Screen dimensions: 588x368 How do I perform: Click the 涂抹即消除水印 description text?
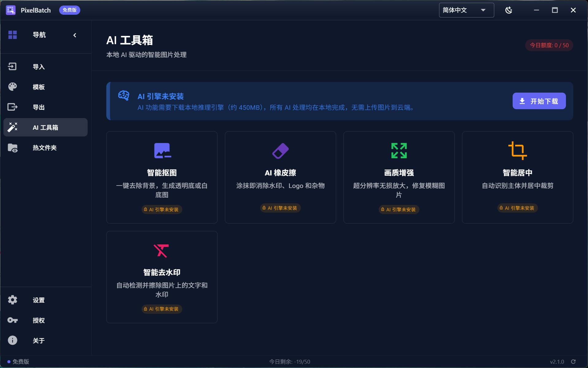click(x=280, y=186)
